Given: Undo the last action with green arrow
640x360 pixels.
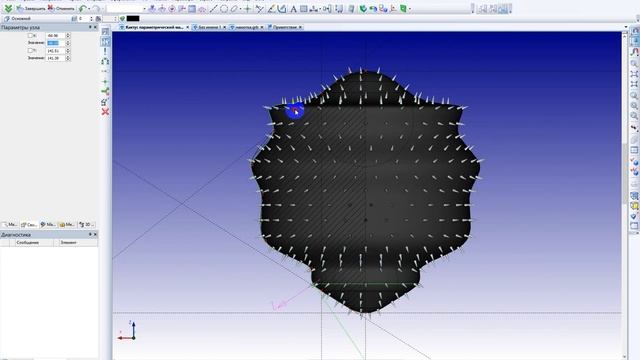Looking at the screenshot, I should coord(83,8).
